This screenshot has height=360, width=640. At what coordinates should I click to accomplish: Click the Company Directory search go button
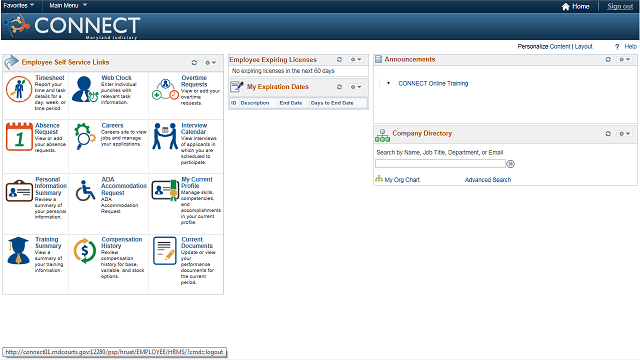click(x=510, y=164)
